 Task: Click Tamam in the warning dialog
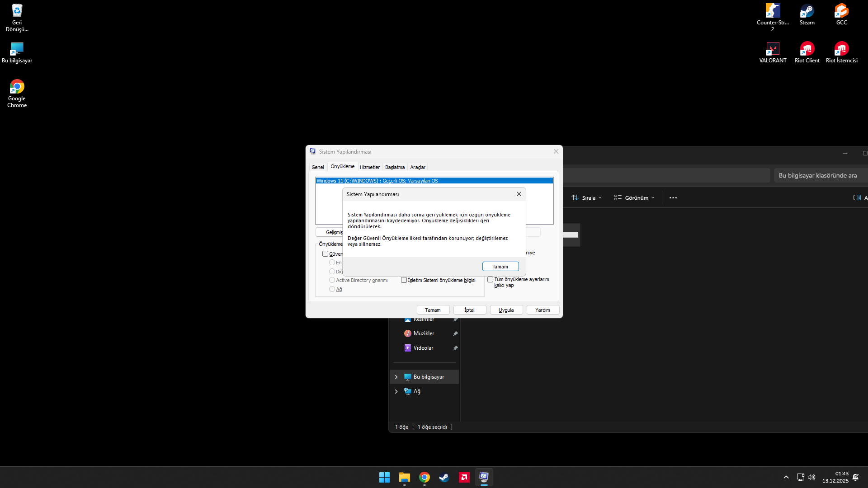click(x=500, y=267)
